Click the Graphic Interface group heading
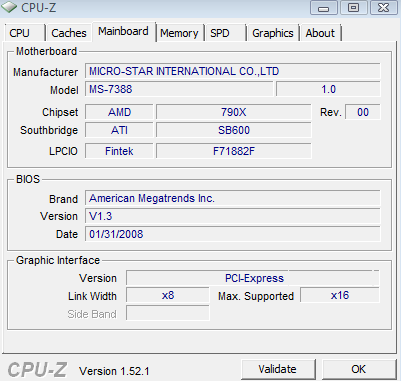Screen dimensions: 401x381 [x=58, y=260]
